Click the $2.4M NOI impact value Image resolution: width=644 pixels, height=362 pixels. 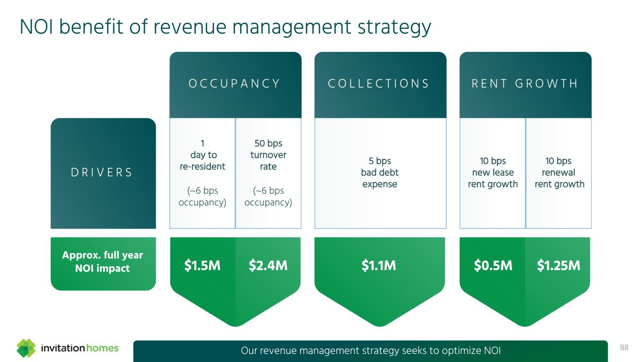(268, 266)
